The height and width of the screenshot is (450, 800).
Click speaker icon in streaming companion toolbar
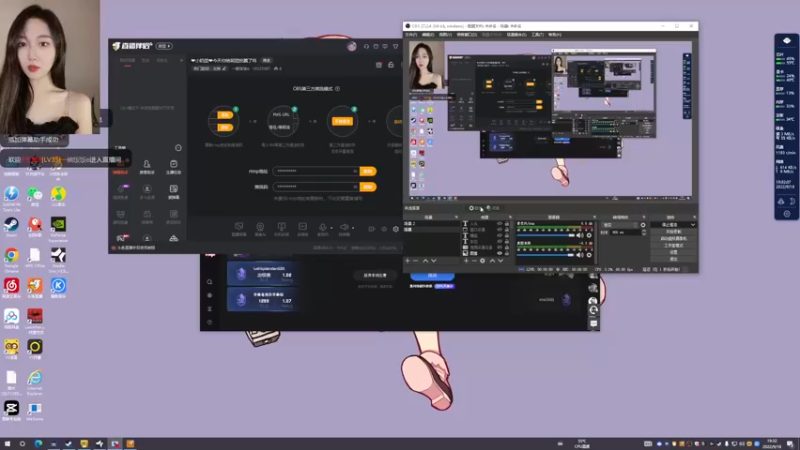point(344,227)
